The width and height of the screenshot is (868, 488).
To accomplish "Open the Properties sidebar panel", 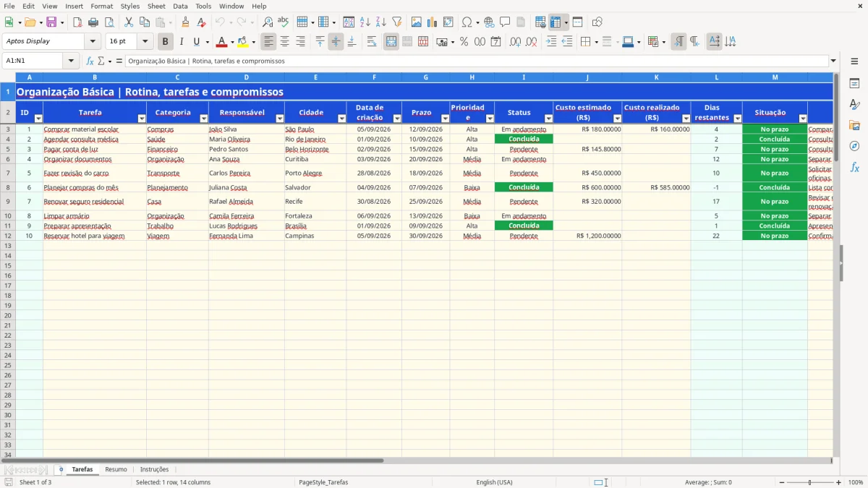I will (854, 84).
